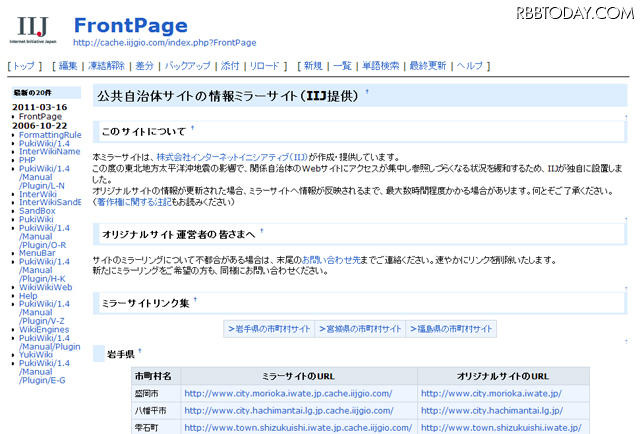Open PukiWiki/1.4/Manual/Plugin/H-K sidebar link
This screenshot has height=434, width=640.
44,270
